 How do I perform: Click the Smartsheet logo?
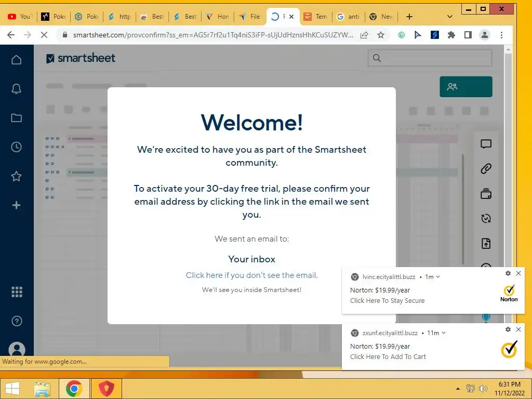pos(81,58)
